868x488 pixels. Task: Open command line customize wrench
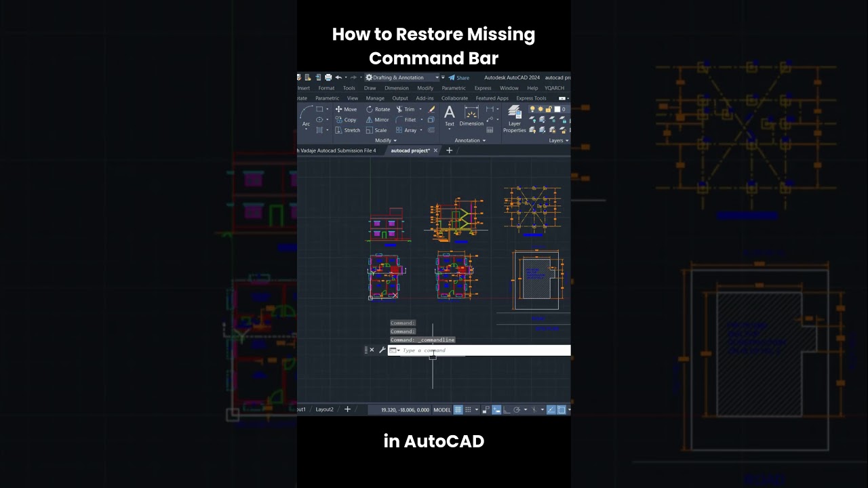pyautogui.click(x=382, y=350)
